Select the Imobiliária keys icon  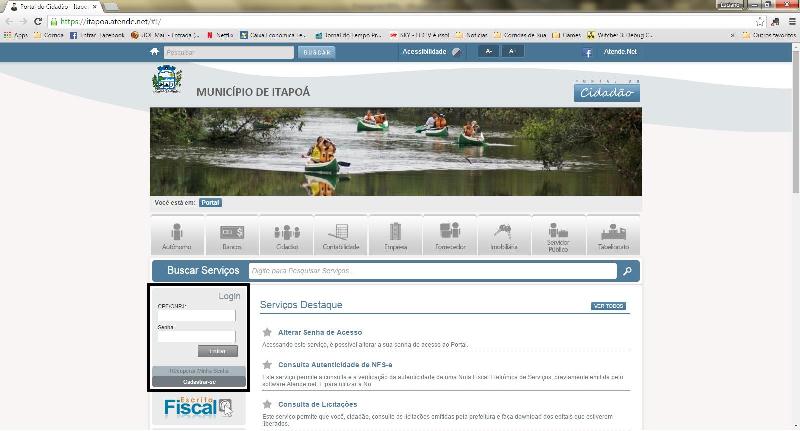(504, 235)
